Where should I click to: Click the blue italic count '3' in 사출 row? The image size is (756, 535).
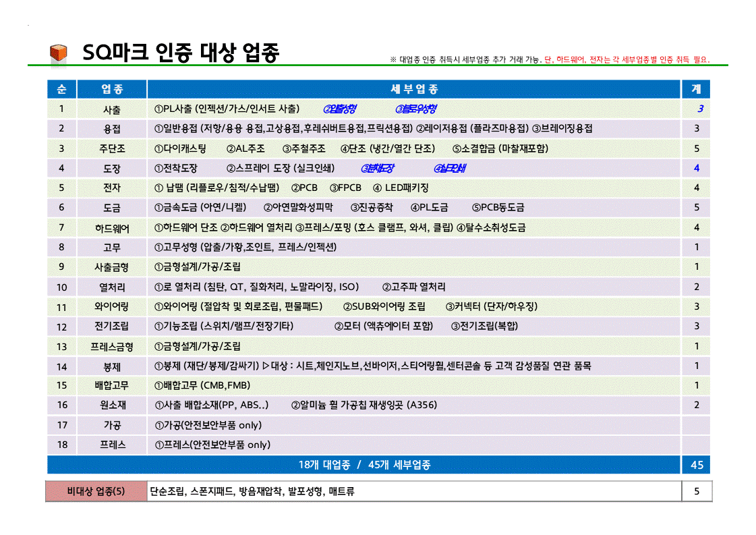point(700,109)
